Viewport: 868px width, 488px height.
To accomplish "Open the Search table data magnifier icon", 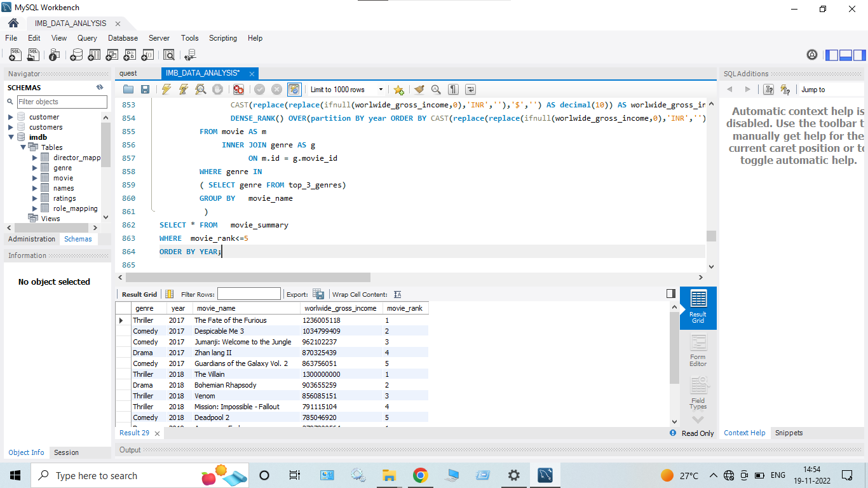I will tap(169, 55).
